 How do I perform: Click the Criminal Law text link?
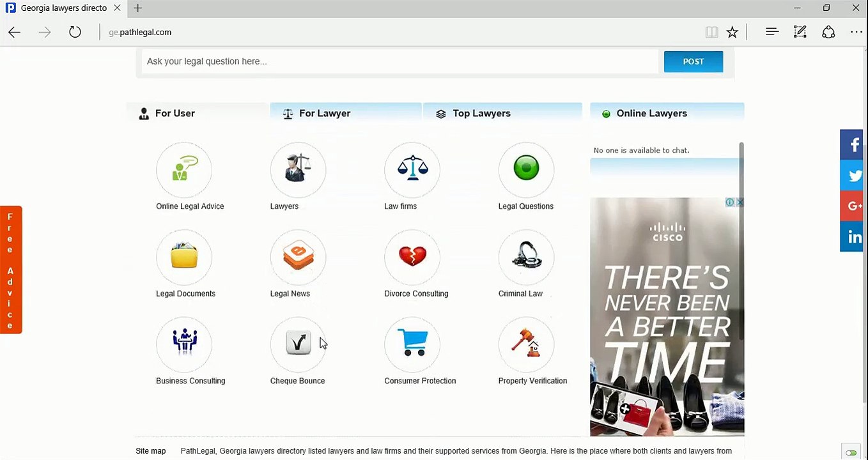click(520, 294)
